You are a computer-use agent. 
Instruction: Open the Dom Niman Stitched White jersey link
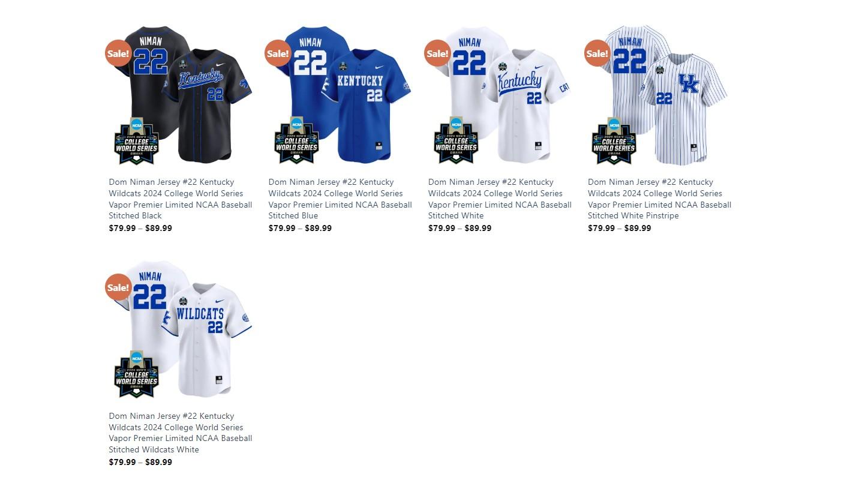point(500,199)
